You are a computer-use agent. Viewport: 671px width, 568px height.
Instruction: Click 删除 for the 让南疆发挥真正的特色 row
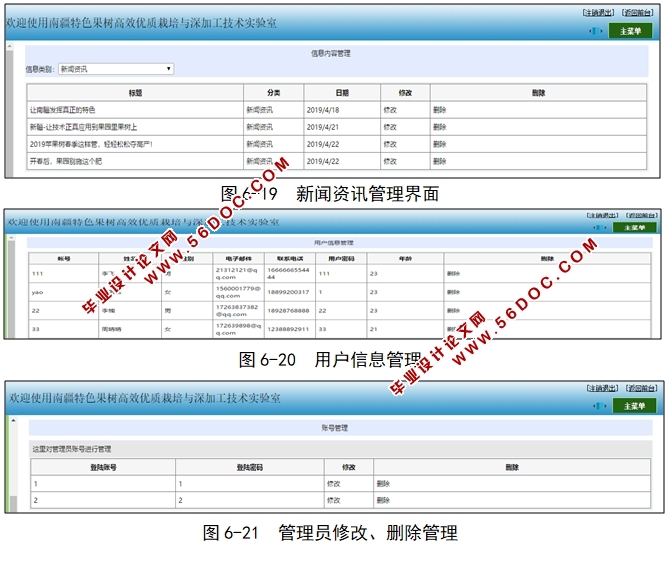point(439,110)
